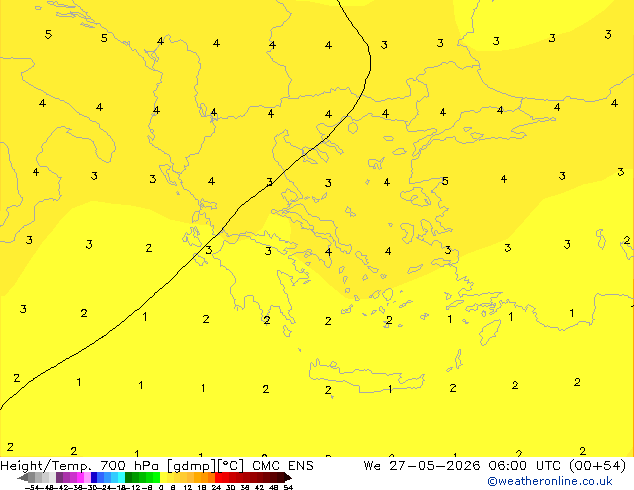Select the bright yellow swatch in legend
The width and height of the screenshot is (634, 490).
pos(163,478)
